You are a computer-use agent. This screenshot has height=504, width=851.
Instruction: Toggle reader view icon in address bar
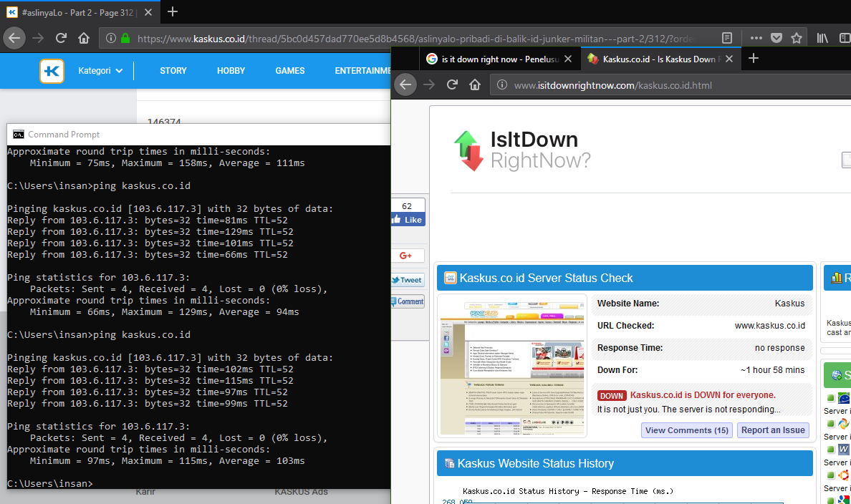tap(727, 38)
